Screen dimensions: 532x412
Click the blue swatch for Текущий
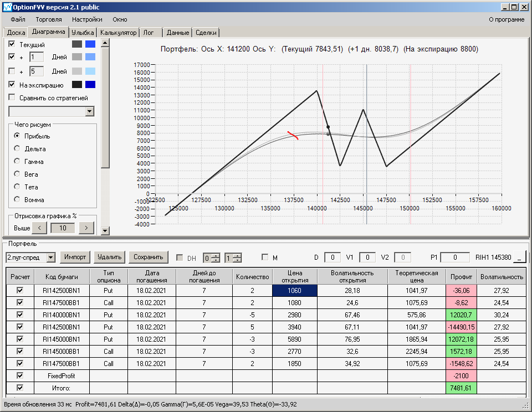[90, 44]
